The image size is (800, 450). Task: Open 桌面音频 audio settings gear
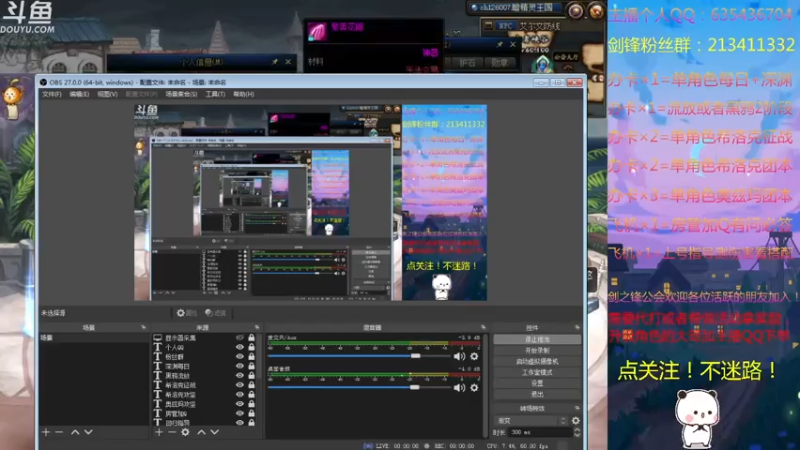pos(474,388)
